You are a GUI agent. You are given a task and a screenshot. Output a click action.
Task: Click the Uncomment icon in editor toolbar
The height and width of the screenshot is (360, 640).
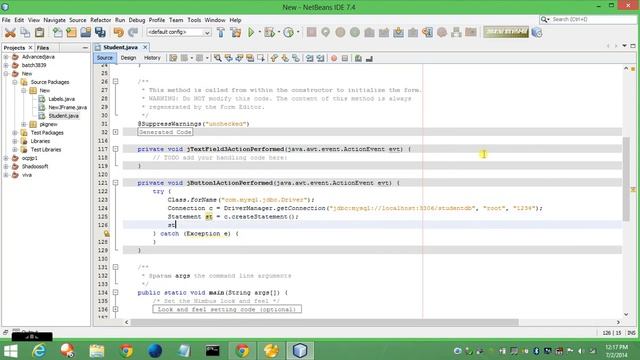click(x=369, y=58)
